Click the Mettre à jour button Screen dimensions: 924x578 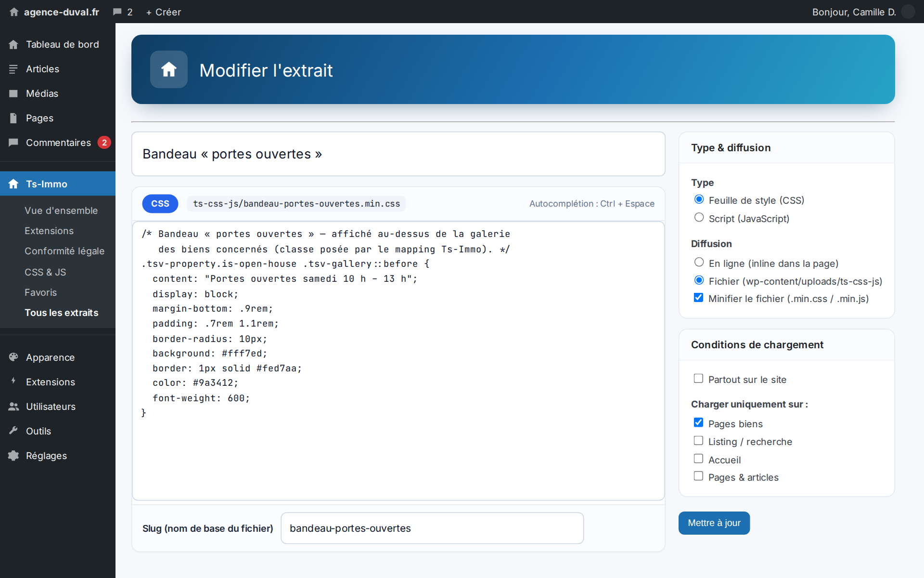click(x=714, y=523)
